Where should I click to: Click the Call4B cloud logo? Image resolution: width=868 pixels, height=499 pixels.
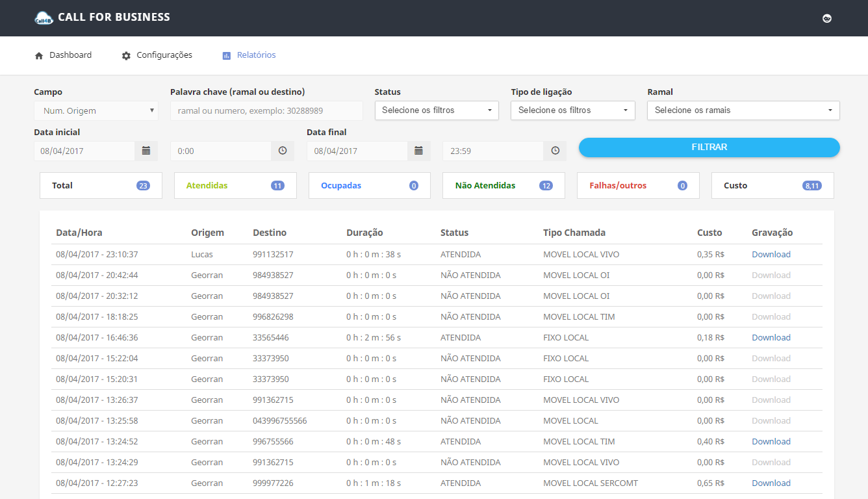pyautogui.click(x=44, y=18)
